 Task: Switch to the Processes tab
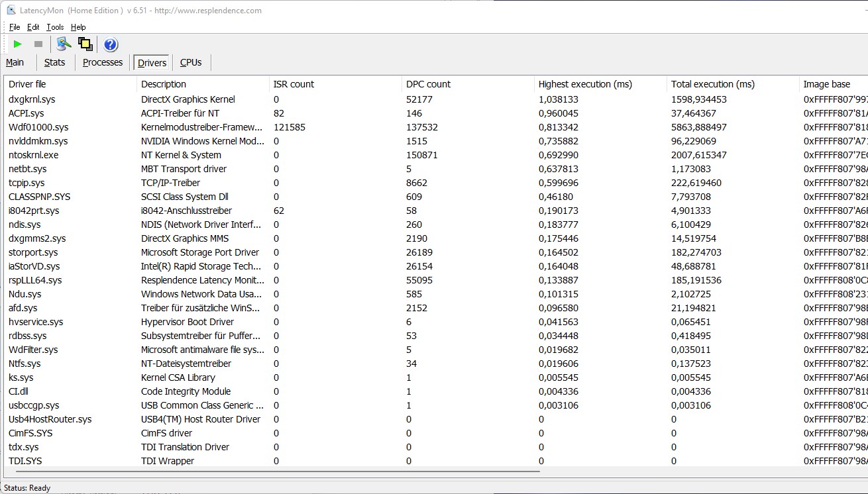click(x=103, y=62)
